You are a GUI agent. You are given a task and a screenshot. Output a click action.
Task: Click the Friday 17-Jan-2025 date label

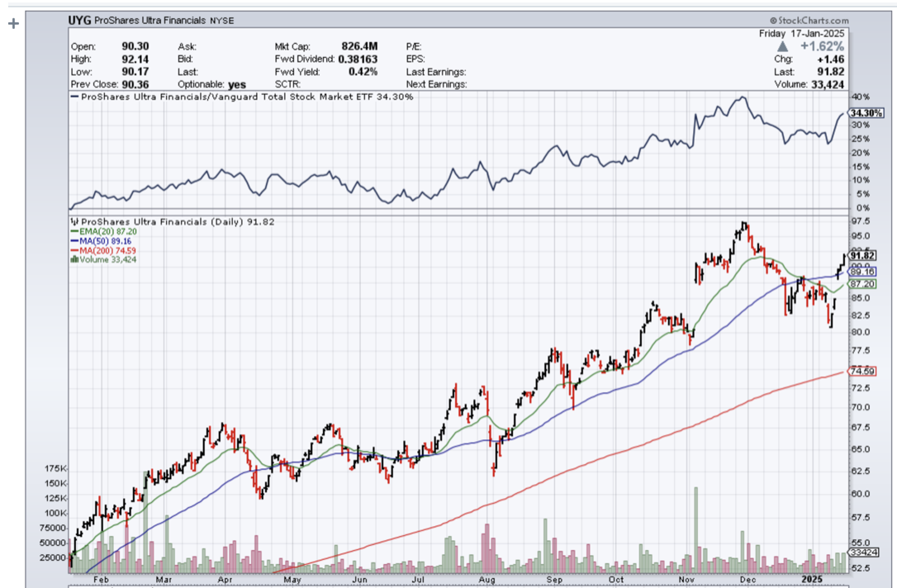click(801, 33)
